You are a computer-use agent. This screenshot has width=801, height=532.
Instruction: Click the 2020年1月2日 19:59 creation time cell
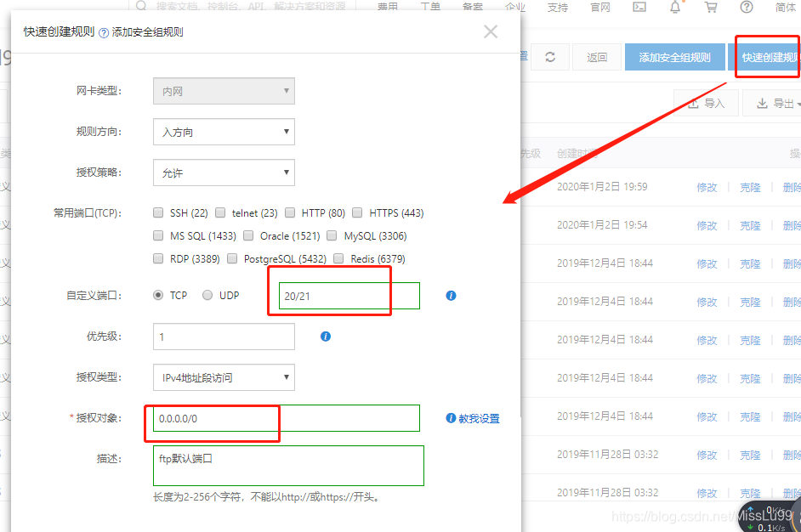click(602, 187)
